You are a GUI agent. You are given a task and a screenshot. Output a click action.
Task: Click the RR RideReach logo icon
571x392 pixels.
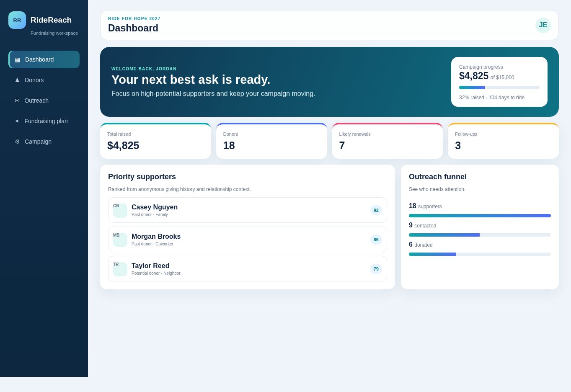click(x=17, y=20)
